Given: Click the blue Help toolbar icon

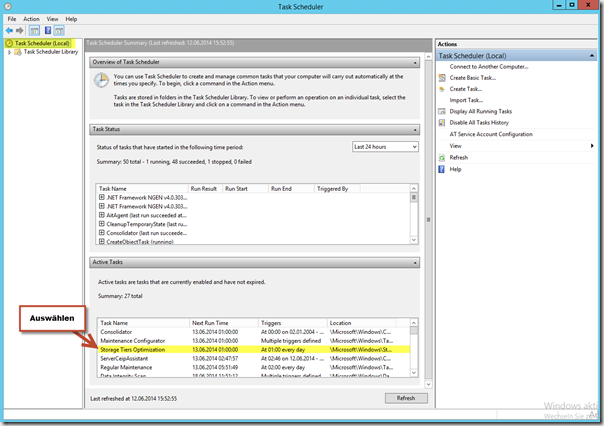Looking at the screenshot, I should tap(48, 30).
